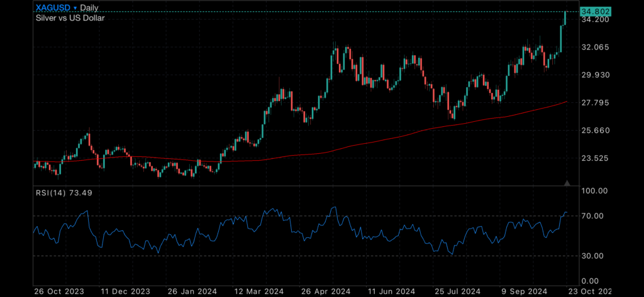Select the blue RSI line
The width and height of the screenshot is (644, 297).
(x=300, y=234)
